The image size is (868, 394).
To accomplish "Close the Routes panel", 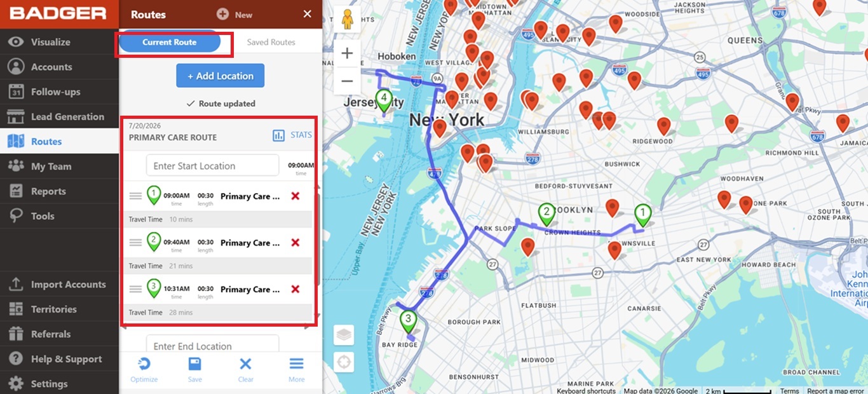I will pyautogui.click(x=308, y=14).
